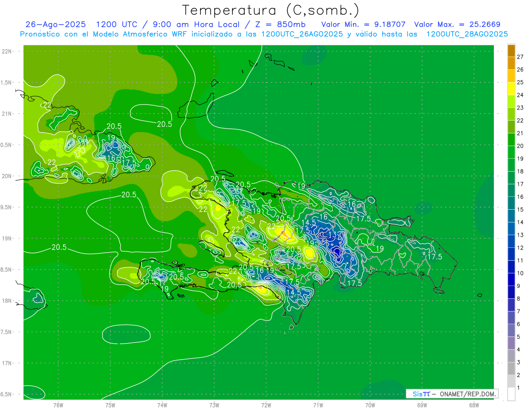The width and height of the screenshot is (532, 411).
Task: Click the 10 label on the color scale
Action: [520, 273]
